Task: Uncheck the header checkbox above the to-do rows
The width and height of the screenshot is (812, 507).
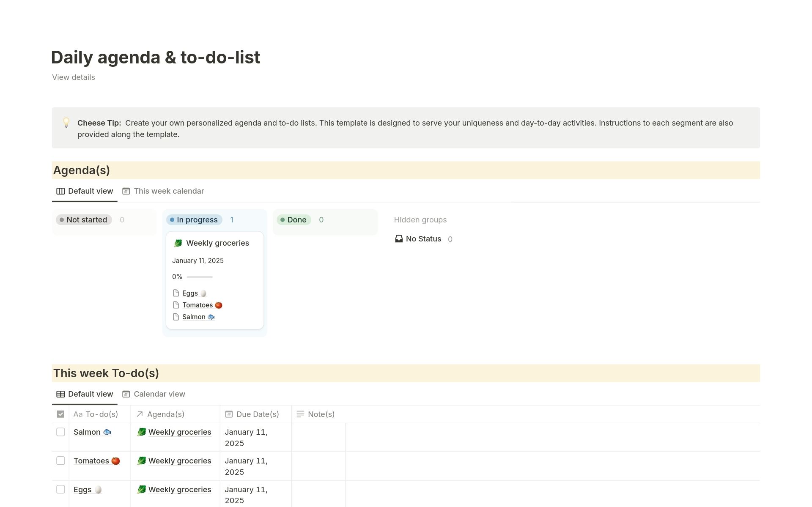Action: [x=60, y=414]
